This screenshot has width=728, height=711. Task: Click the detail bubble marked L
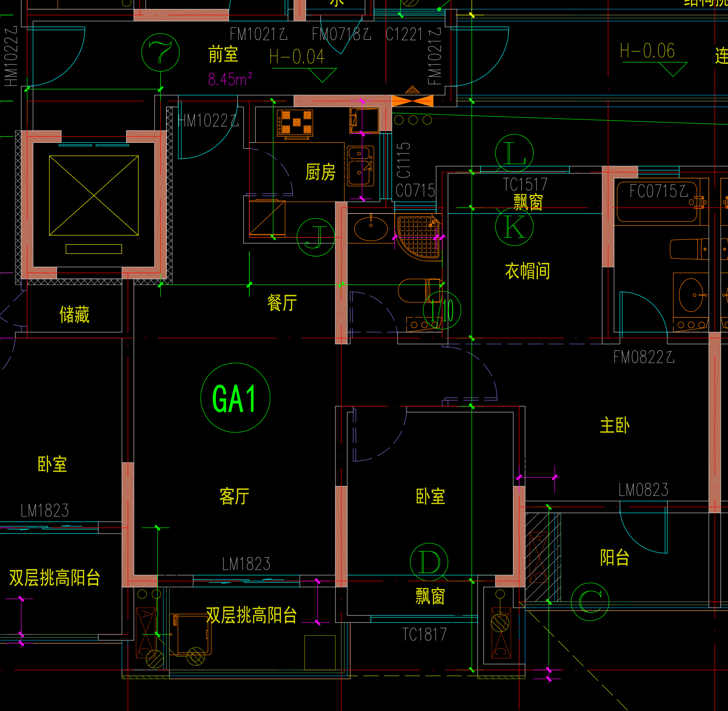(514, 153)
